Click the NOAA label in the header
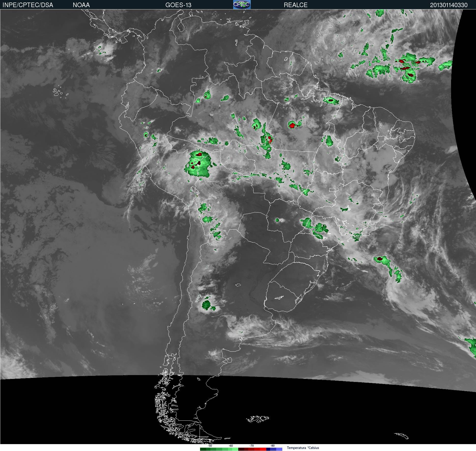 (81, 5)
